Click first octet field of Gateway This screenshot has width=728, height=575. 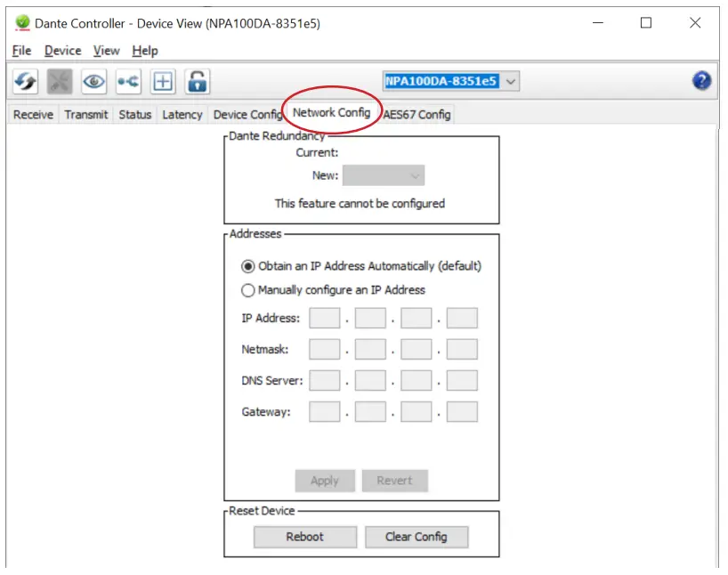click(325, 412)
